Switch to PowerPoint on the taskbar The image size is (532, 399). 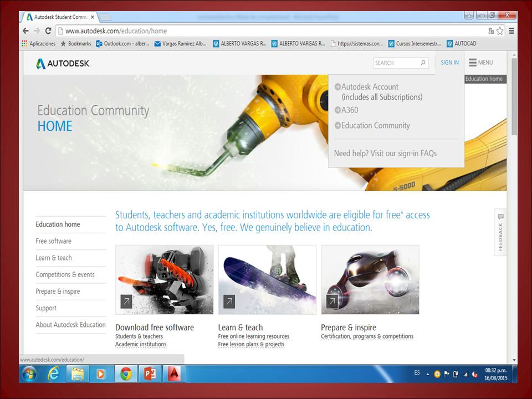coord(150,374)
